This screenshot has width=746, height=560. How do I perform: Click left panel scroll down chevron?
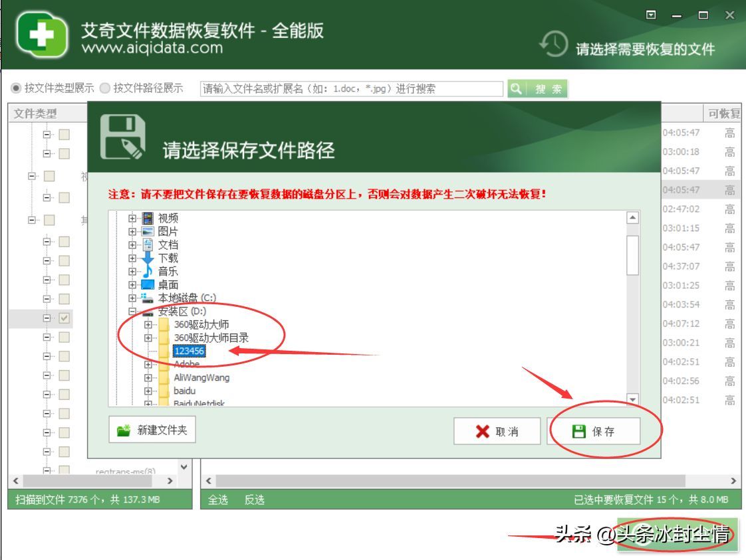[184, 467]
